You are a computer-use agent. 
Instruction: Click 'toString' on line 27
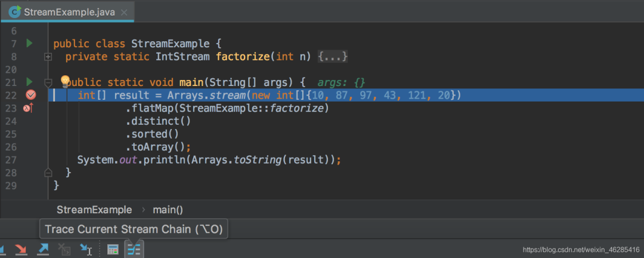coord(257,159)
